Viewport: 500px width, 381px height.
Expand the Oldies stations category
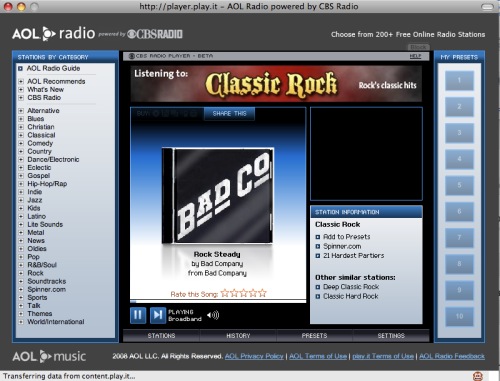pyautogui.click(x=21, y=249)
